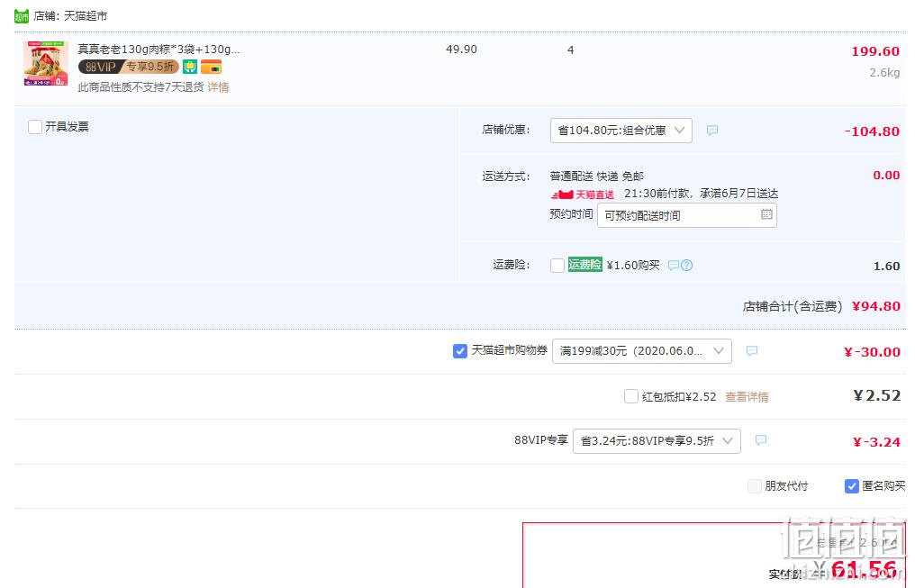Viewport: 915px width, 588px height.
Task: Click the store total ¥94.80
Action: point(876,306)
